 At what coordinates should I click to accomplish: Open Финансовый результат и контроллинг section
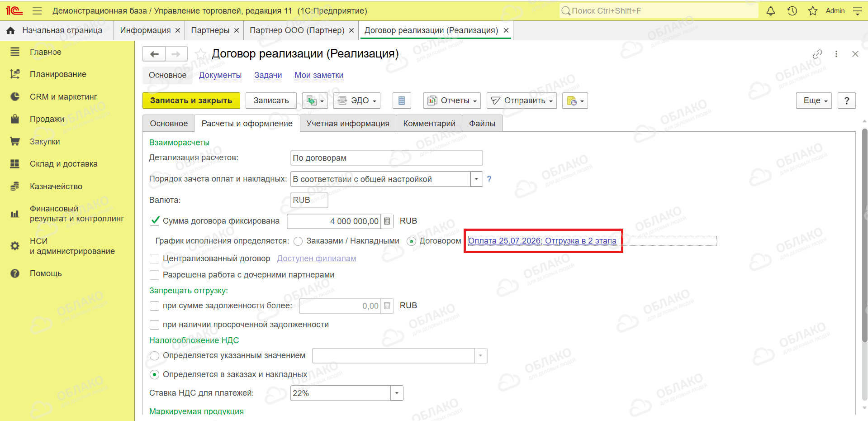(x=77, y=214)
